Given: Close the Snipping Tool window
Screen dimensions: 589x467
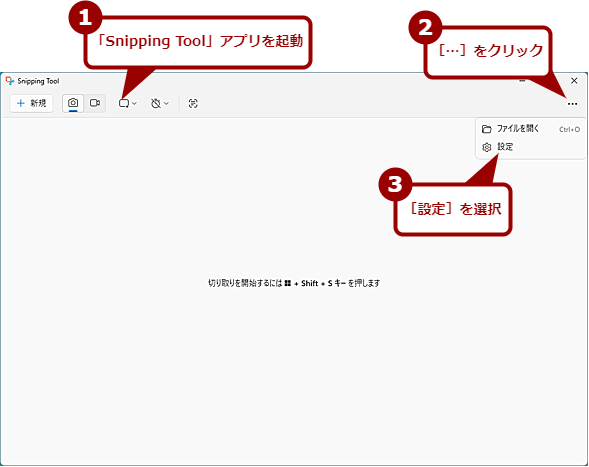Looking at the screenshot, I should coord(574,81).
